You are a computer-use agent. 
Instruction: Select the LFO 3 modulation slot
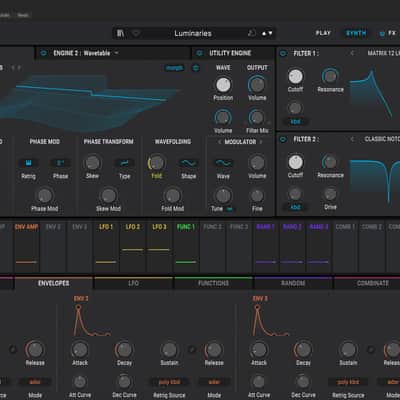pos(159,246)
